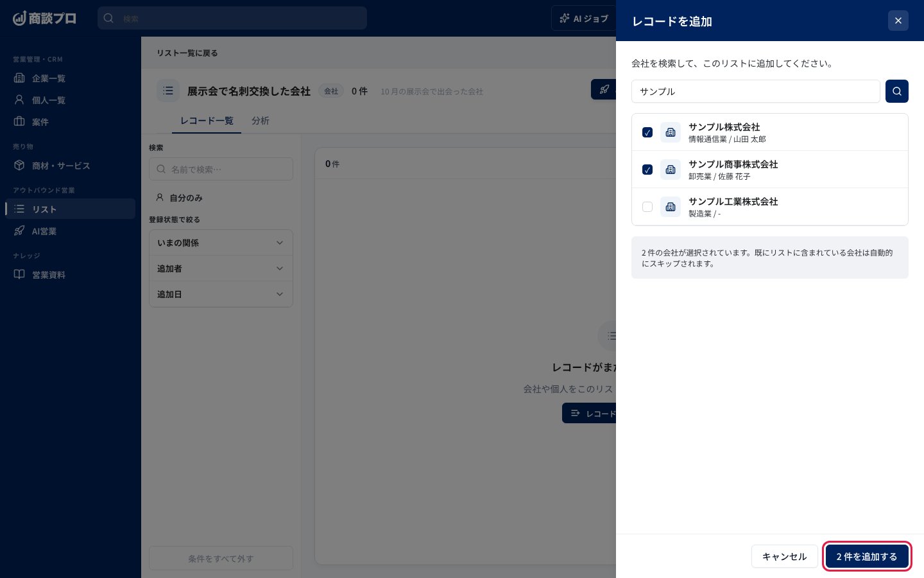
Task: Open 企業一覧 in the sidebar
Action: [x=71, y=78]
